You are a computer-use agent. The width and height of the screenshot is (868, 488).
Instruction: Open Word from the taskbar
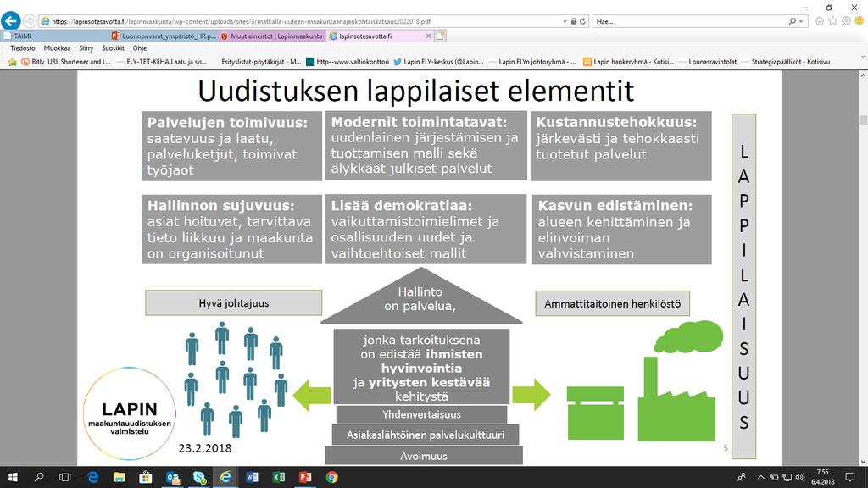(252, 477)
